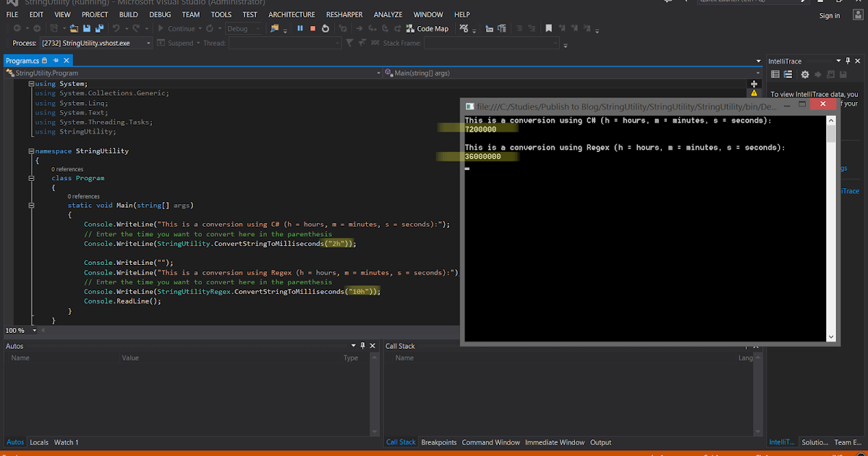This screenshot has width=868, height=456.
Task: Click the Undo icon on the toolbar
Action: tap(116, 28)
